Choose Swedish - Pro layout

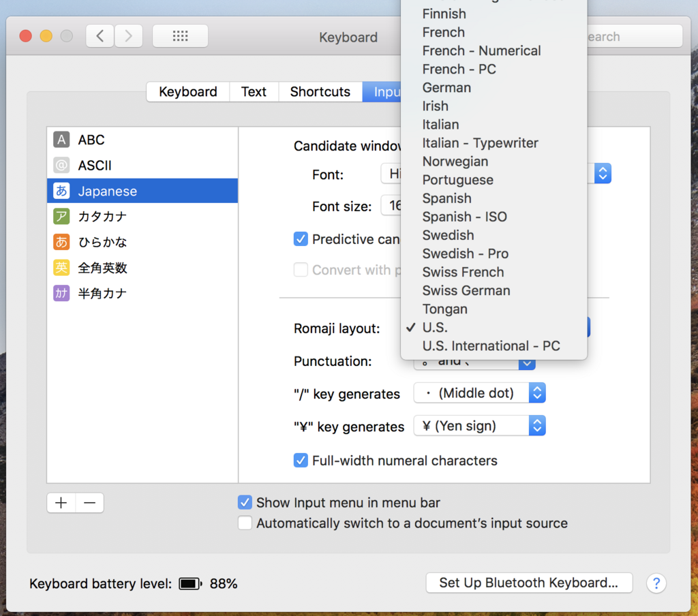tap(494, 253)
